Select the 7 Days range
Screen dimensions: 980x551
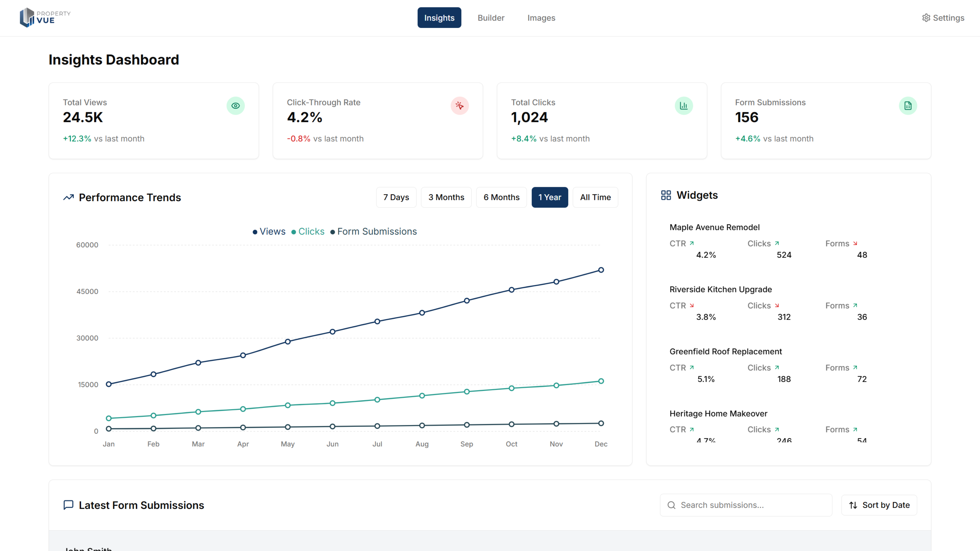(x=396, y=197)
